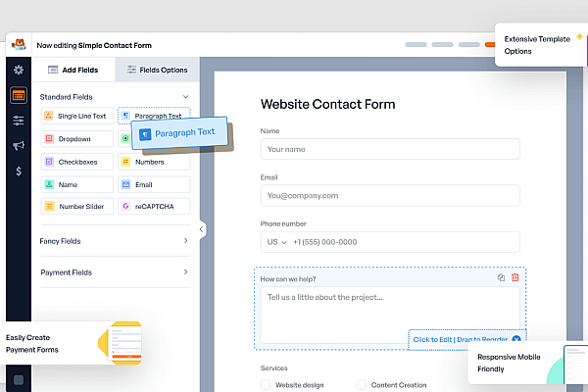Add a Dropdown field
This screenshot has width=588, height=392.
pos(77,139)
